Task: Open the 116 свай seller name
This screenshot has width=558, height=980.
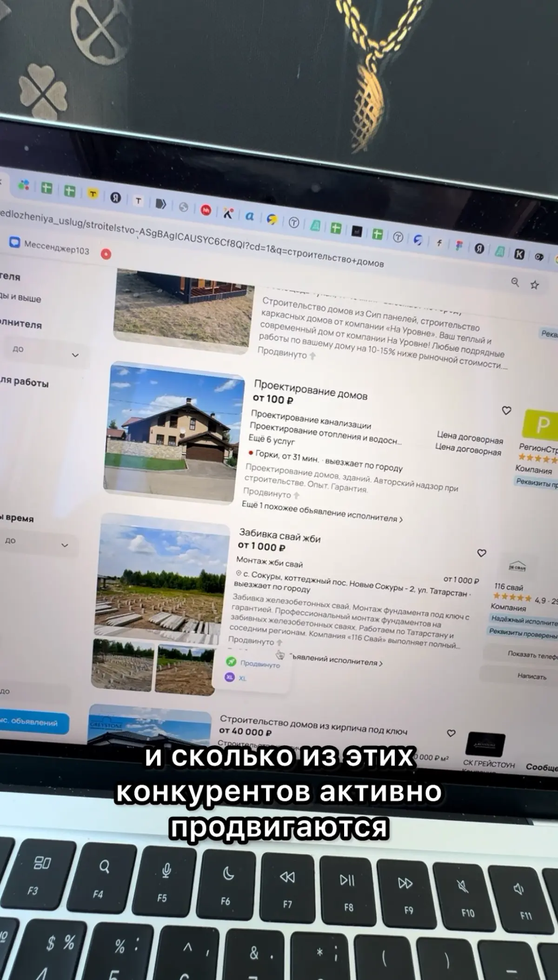Action: 509,587
